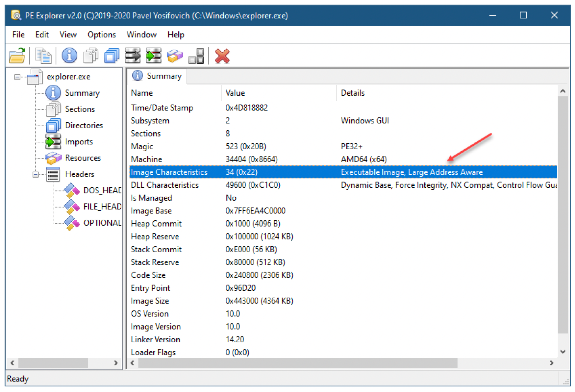Click the explorer.exe file icon in tree
The height and width of the screenshot is (392, 575).
(35, 77)
